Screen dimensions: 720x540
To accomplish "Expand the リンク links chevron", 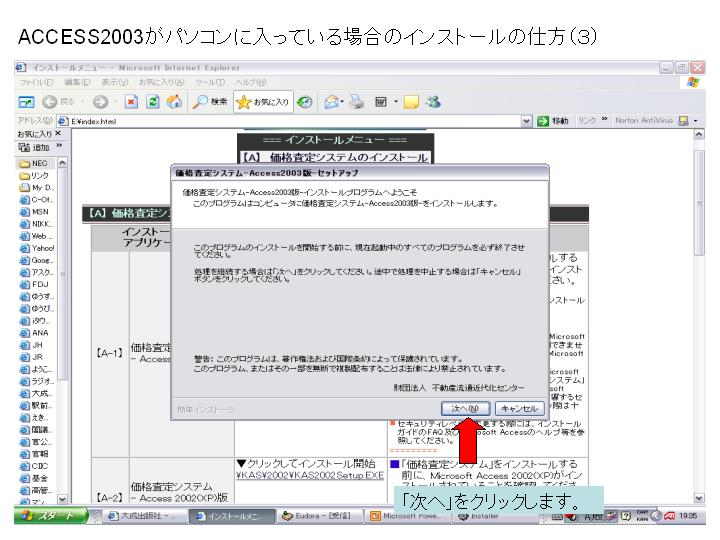I will click(604, 119).
